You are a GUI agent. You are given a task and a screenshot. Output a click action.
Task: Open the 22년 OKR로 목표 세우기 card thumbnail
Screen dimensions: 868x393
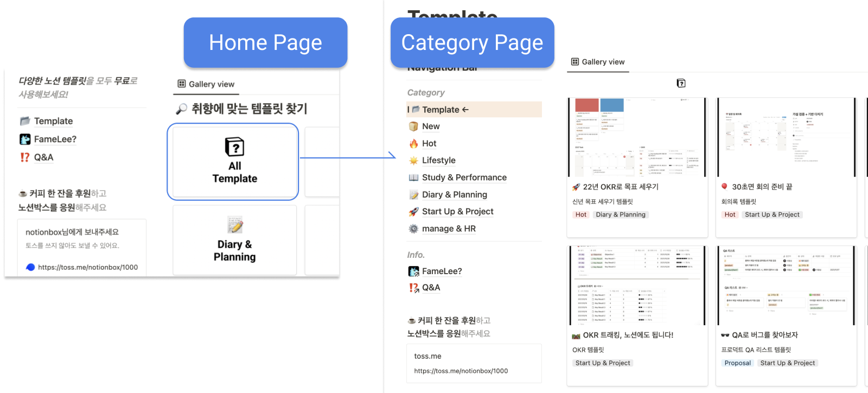point(637,137)
